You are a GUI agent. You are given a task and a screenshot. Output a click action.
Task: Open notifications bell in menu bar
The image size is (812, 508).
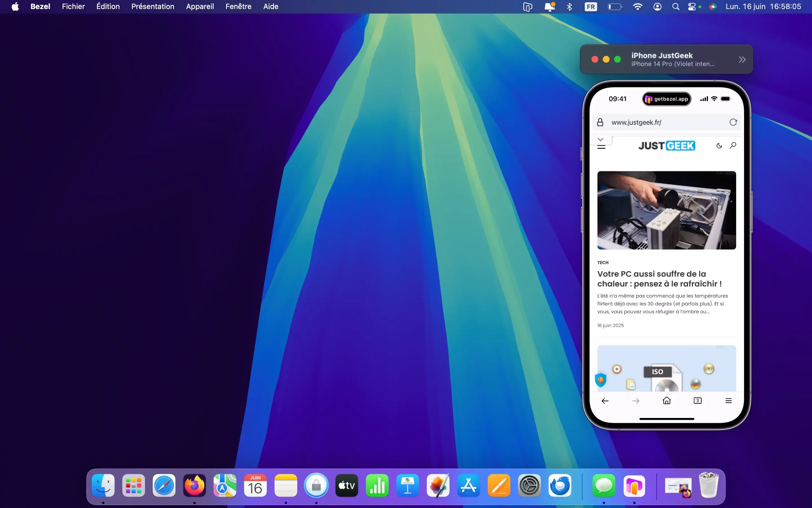(550, 7)
